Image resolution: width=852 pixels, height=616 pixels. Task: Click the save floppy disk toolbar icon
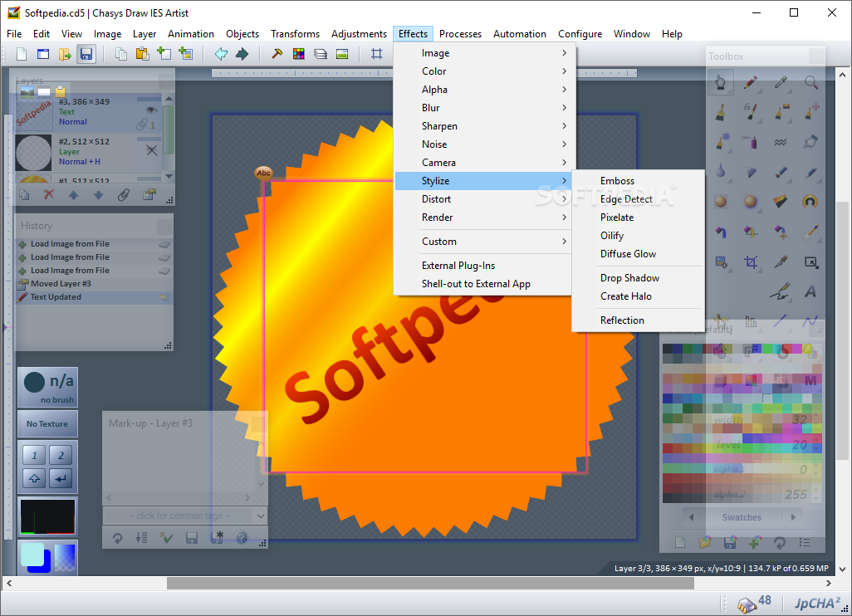pyautogui.click(x=86, y=54)
